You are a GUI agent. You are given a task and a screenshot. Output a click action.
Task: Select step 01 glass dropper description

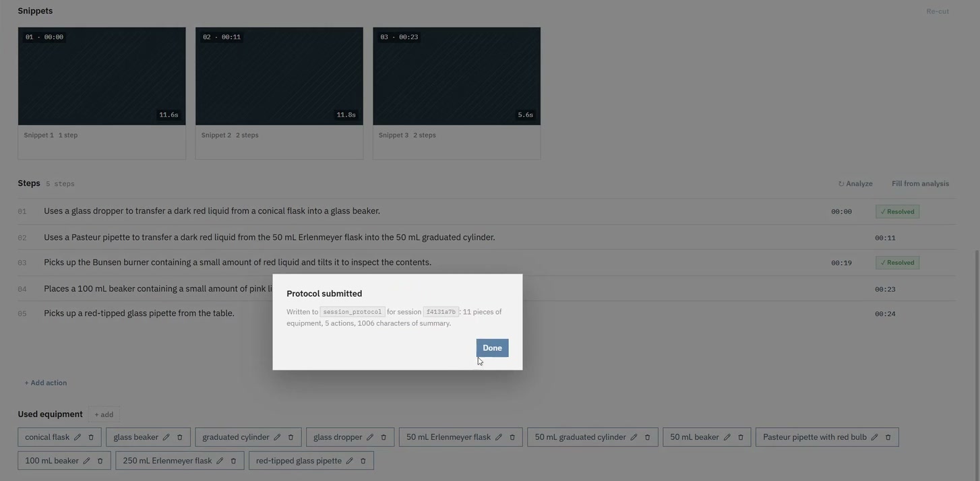click(212, 211)
